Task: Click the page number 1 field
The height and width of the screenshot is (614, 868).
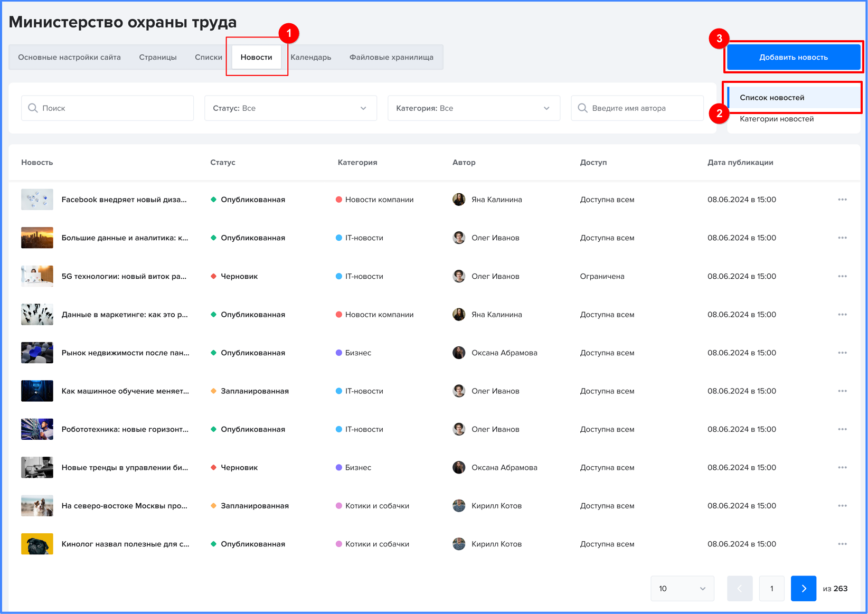Action: coord(771,589)
